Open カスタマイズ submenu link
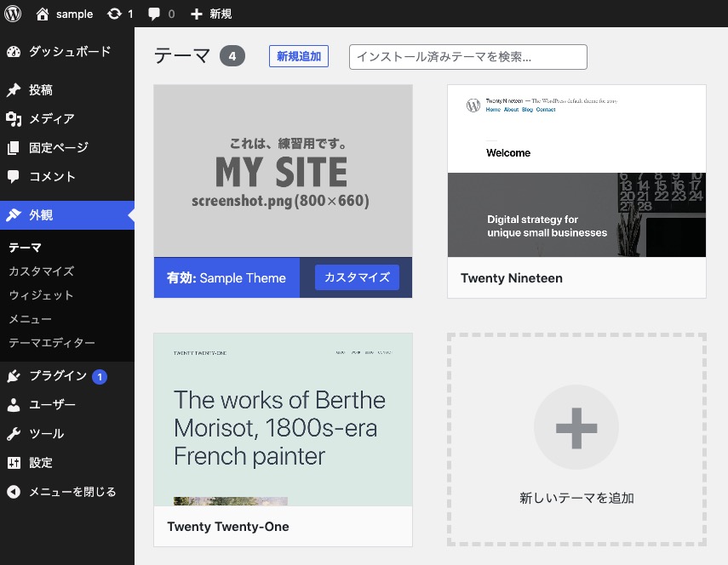The image size is (728, 565). [x=42, y=271]
